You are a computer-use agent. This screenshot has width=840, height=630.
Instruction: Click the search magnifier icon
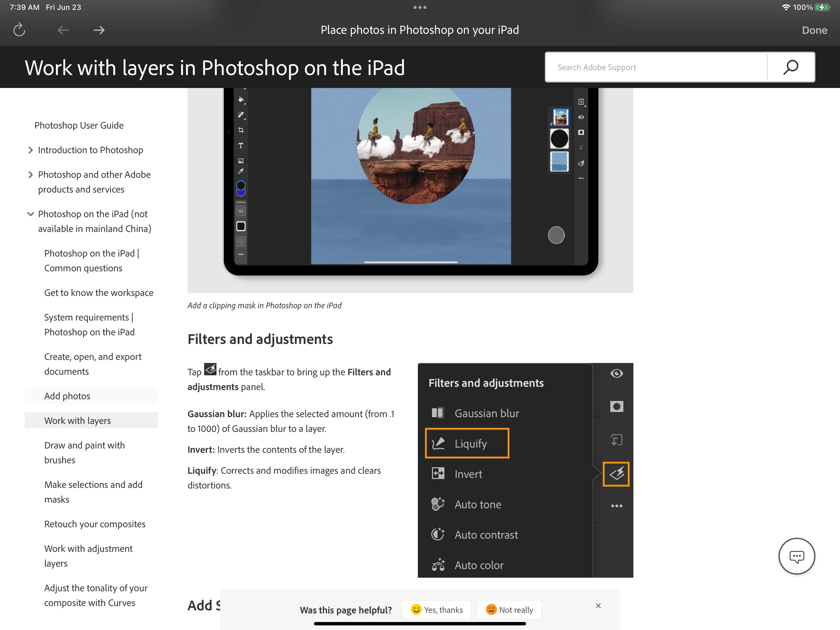[x=790, y=67]
